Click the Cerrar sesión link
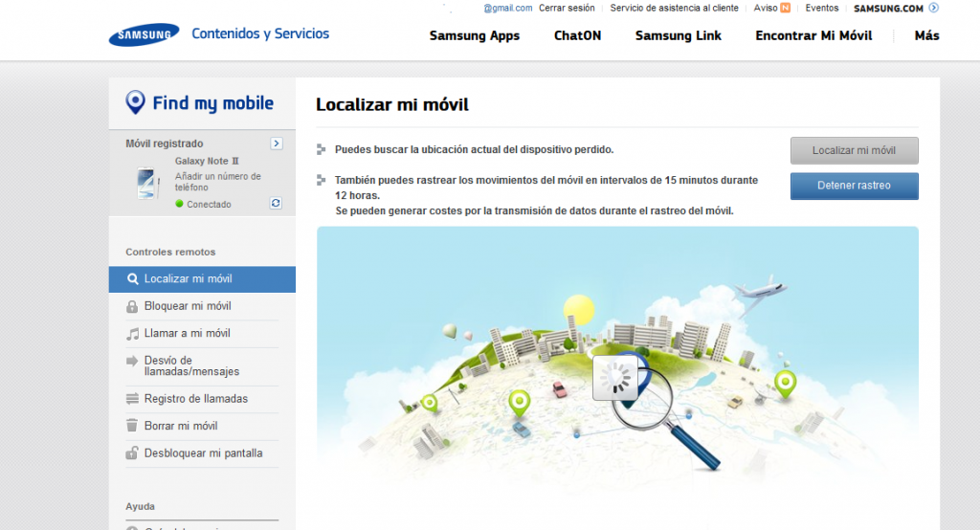The width and height of the screenshot is (980, 530). [567, 8]
